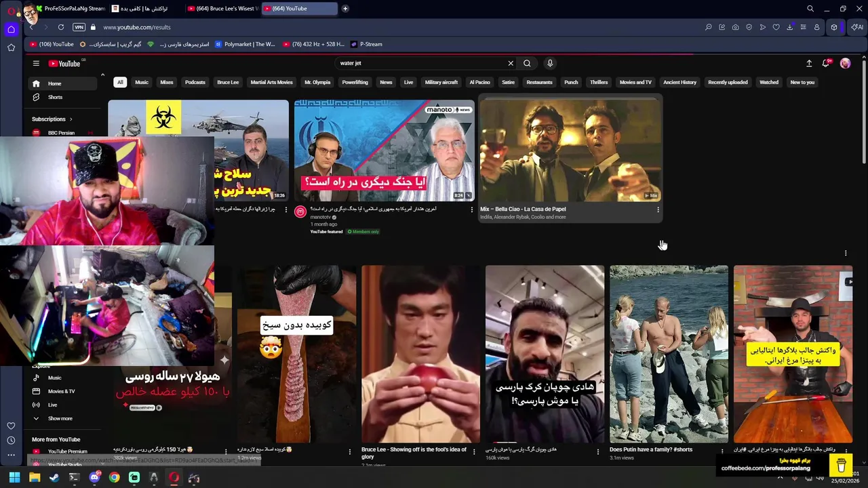
Task: Take a snapshot with the camera icon
Action: (x=736, y=27)
